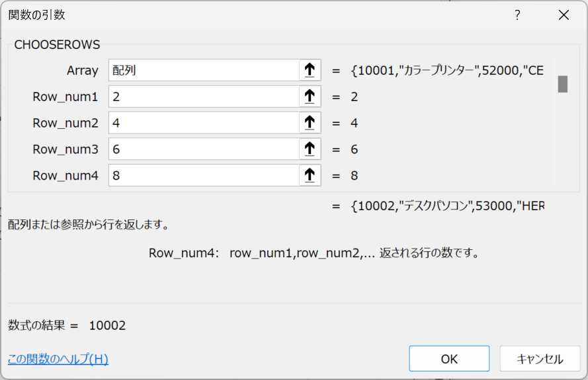Click the question mark help icon
This screenshot has height=380, width=588.
517,15
